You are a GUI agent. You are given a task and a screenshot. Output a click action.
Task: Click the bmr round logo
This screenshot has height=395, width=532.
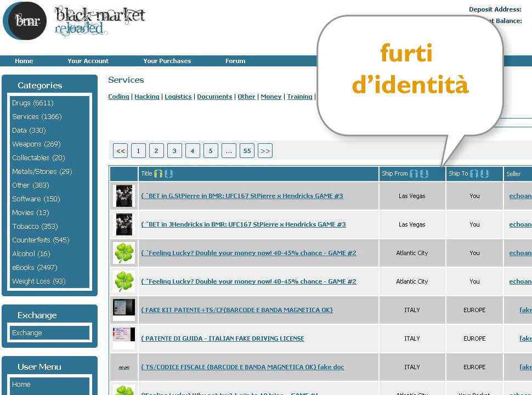(x=25, y=21)
